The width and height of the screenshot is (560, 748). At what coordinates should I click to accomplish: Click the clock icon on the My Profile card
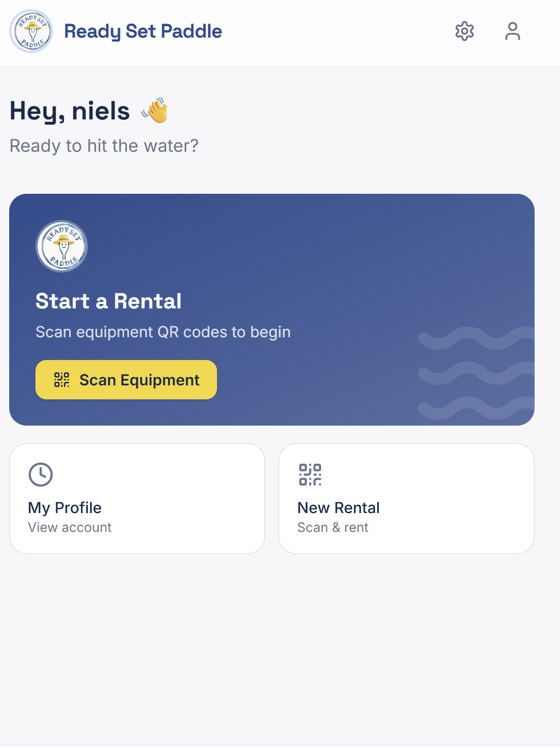click(40, 474)
